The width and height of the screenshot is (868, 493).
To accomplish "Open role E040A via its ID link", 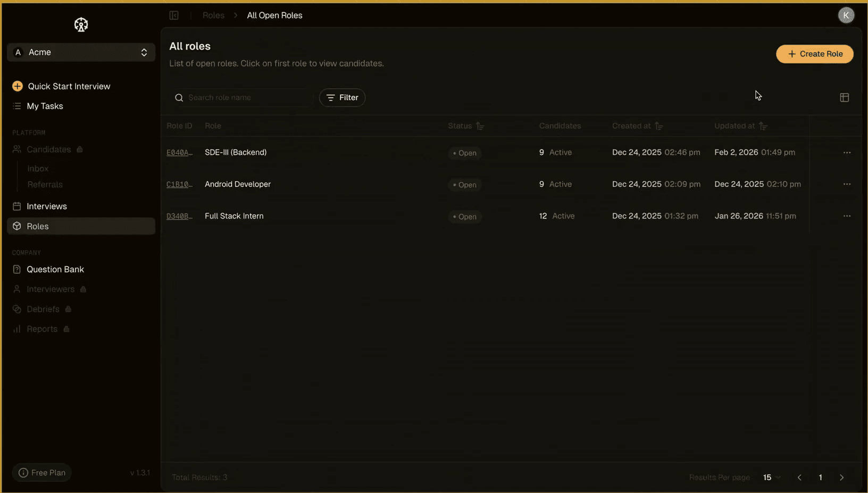I will pyautogui.click(x=179, y=152).
